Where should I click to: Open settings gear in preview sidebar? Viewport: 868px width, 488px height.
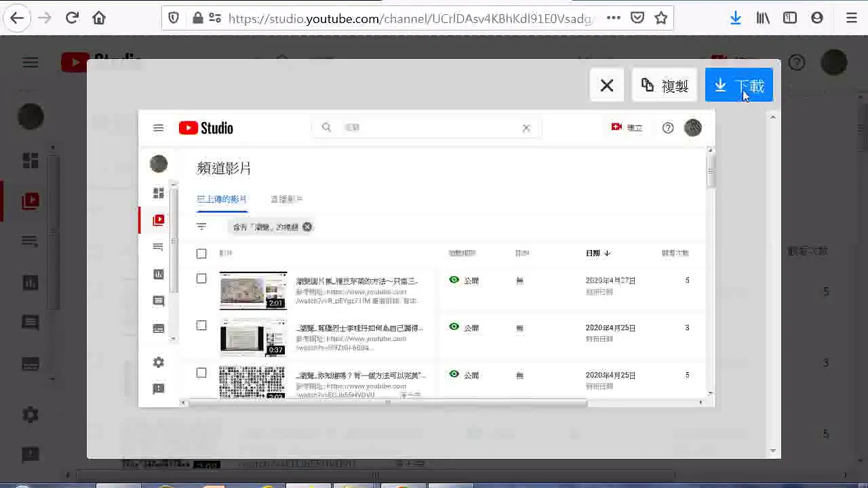point(159,362)
